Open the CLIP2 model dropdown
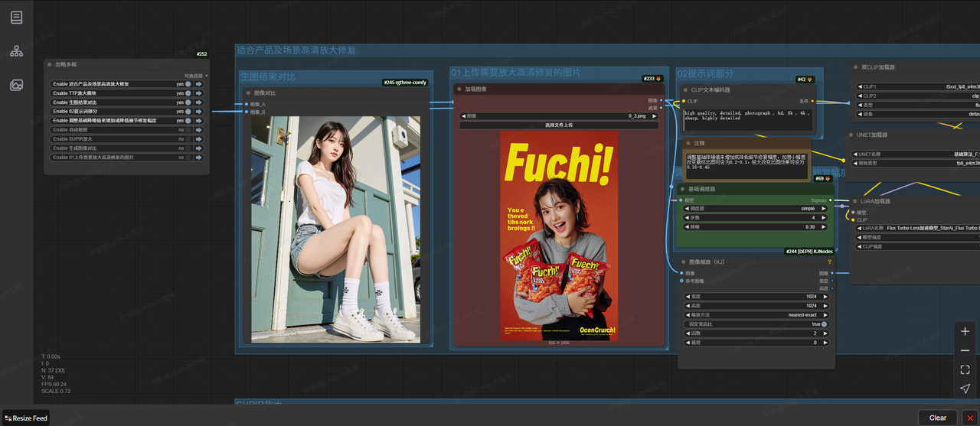980x426 pixels. coord(918,96)
